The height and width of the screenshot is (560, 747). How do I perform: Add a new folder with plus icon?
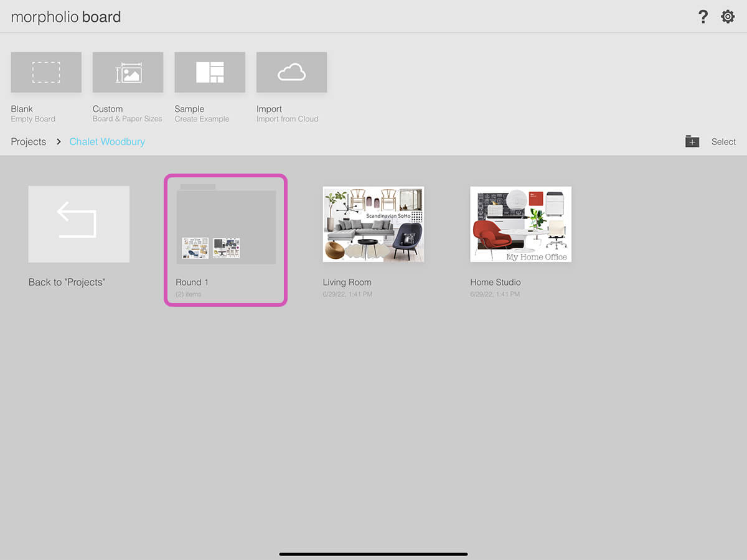(x=692, y=141)
